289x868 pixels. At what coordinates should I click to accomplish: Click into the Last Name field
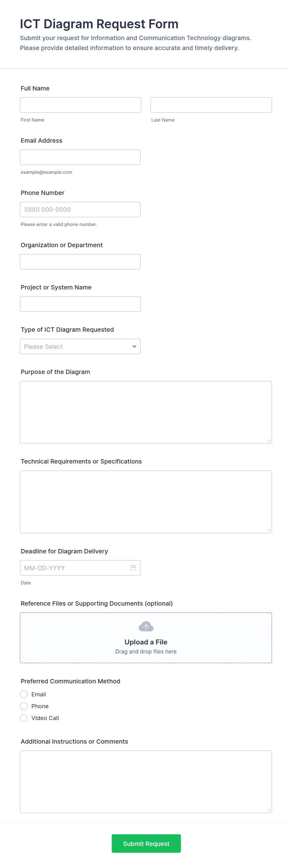(211, 105)
